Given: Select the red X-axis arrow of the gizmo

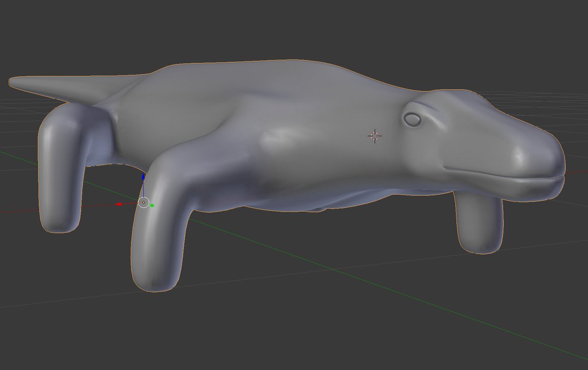Looking at the screenshot, I should [x=119, y=204].
